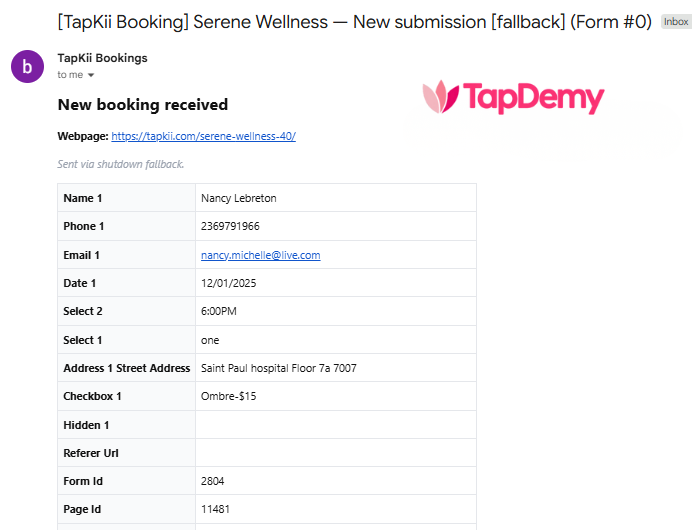The height and width of the screenshot is (530, 692).
Task: Click the email subject line text
Action: coord(355,22)
